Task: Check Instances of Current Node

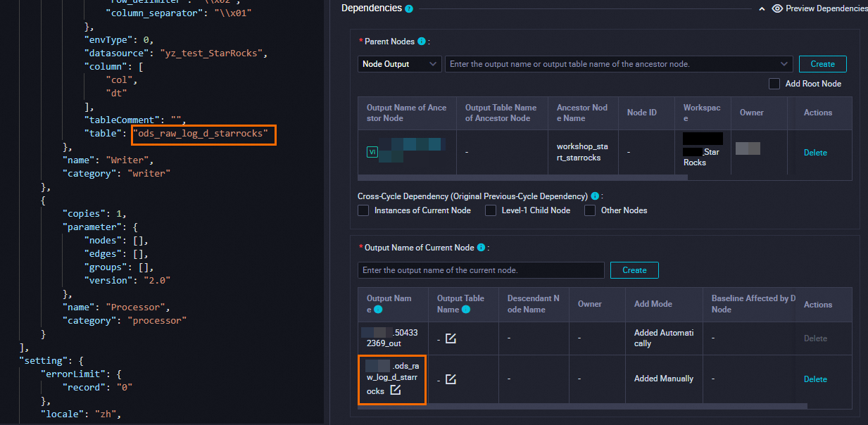Action: click(363, 210)
